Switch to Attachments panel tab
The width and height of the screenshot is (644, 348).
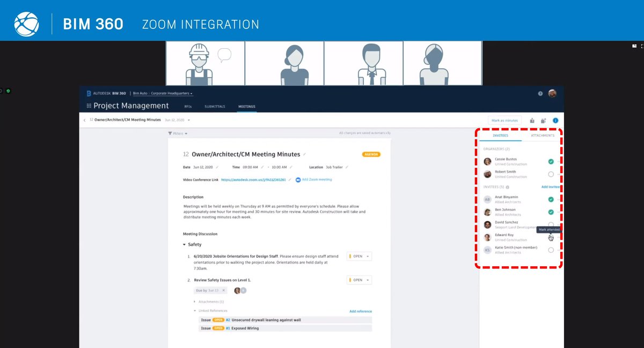pyautogui.click(x=542, y=135)
